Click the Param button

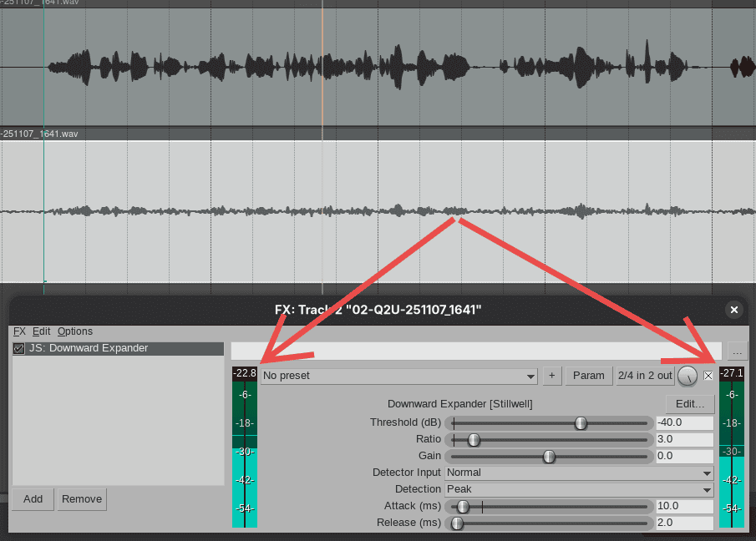588,375
